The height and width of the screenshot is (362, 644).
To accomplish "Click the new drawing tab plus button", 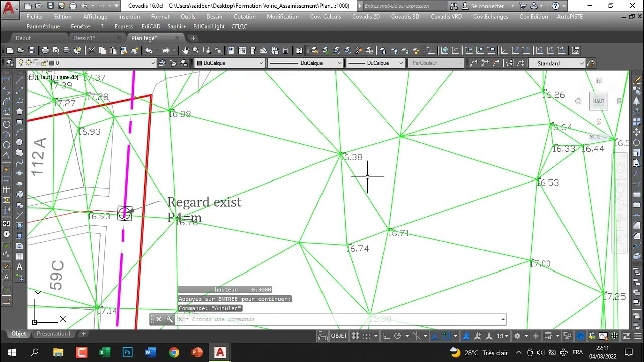I will tap(193, 38).
